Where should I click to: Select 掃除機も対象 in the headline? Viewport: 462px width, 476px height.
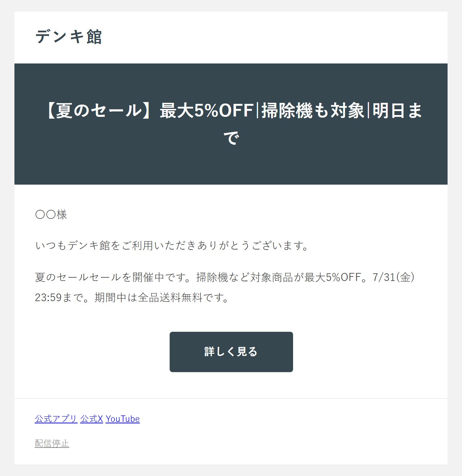coord(313,110)
